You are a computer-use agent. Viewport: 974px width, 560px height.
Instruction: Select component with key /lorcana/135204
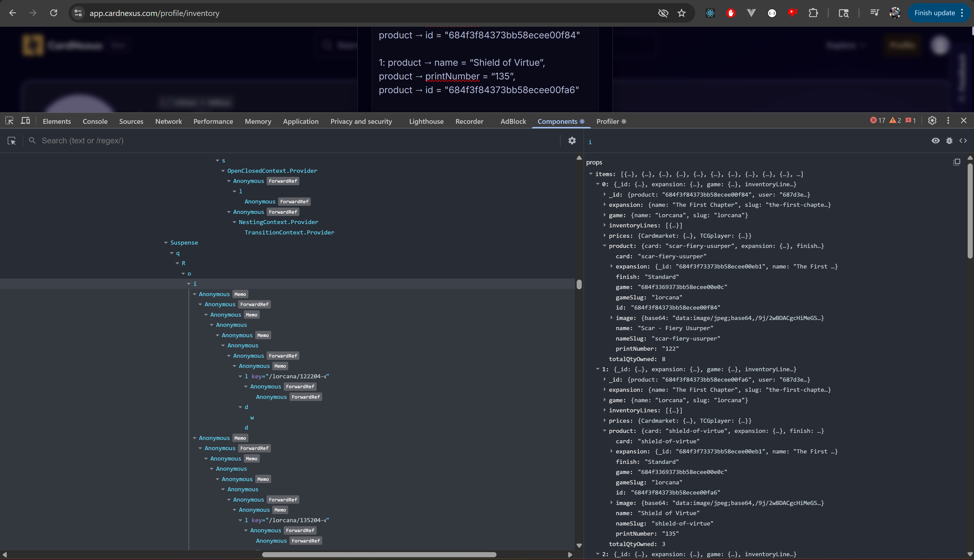(287, 520)
